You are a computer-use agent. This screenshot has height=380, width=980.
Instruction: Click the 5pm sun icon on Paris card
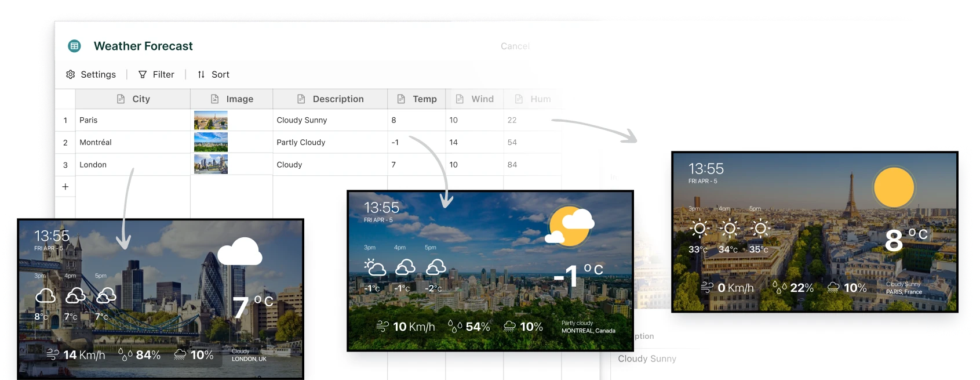pyautogui.click(x=760, y=229)
